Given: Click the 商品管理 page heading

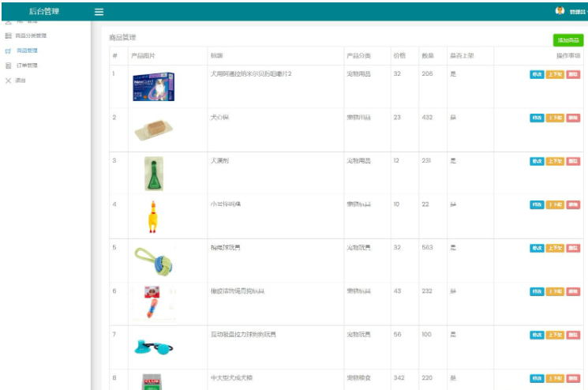Looking at the screenshot, I should coord(122,38).
